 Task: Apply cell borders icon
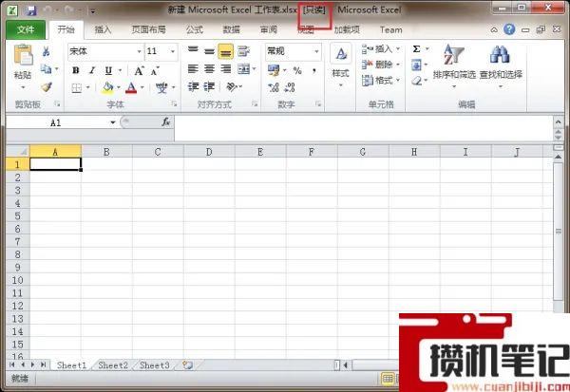point(77,87)
